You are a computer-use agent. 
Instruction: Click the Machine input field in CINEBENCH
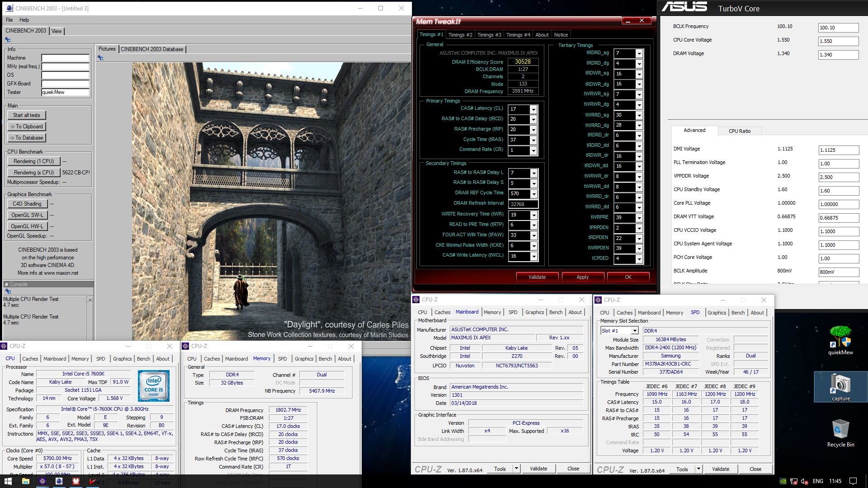coord(66,58)
